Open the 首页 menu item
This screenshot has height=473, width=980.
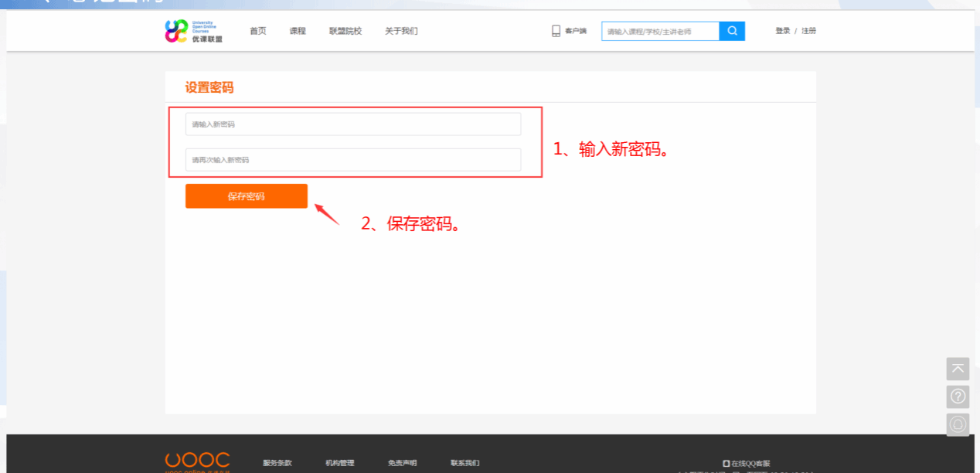pyautogui.click(x=258, y=31)
